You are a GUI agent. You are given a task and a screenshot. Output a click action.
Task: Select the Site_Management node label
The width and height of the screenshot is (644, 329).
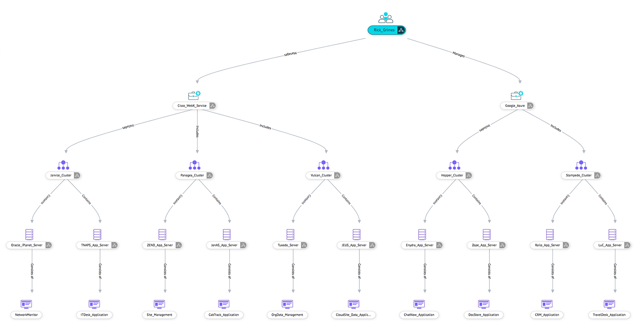click(159, 315)
